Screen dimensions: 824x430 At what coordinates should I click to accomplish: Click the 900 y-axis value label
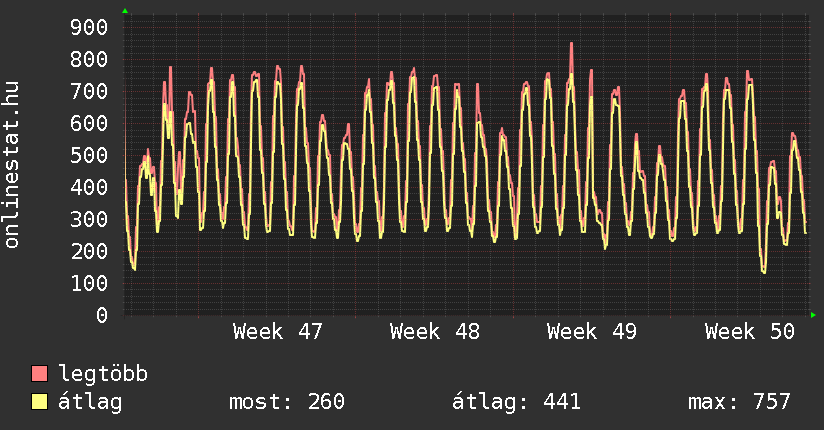click(89, 27)
